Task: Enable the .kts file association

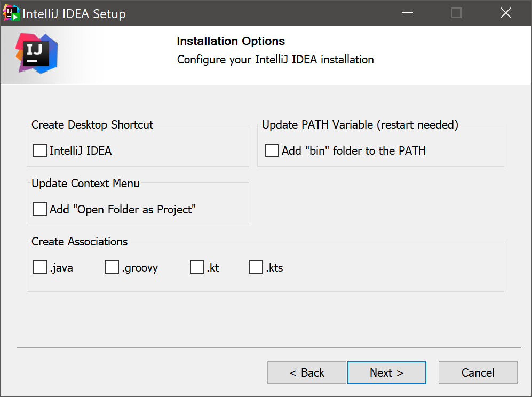Action: point(256,267)
